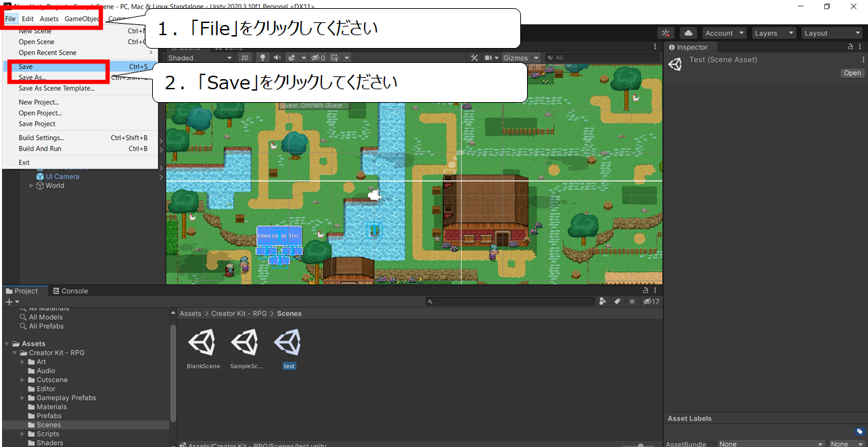Select Save As Scene Template...

click(80, 88)
